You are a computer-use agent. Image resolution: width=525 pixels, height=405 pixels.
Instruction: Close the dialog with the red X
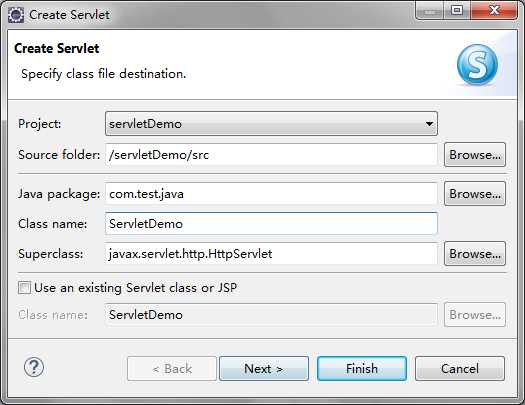pyautogui.click(x=494, y=11)
